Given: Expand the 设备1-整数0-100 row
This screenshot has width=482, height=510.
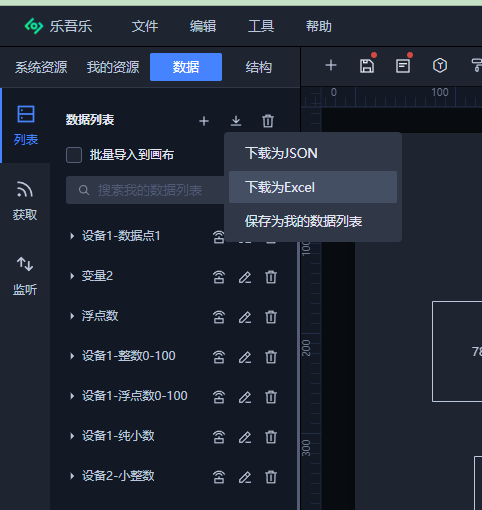Looking at the screenshot, I should (72, 356).
